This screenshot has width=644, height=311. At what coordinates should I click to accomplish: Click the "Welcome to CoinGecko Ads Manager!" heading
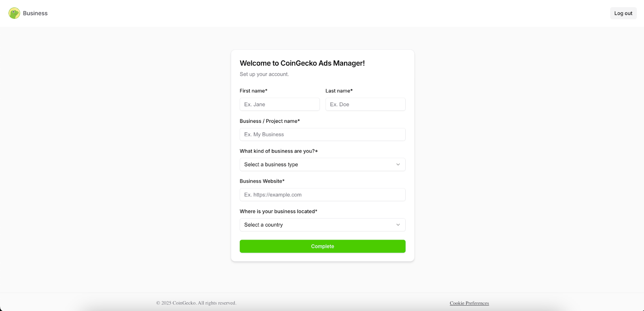tap(302, 63)
